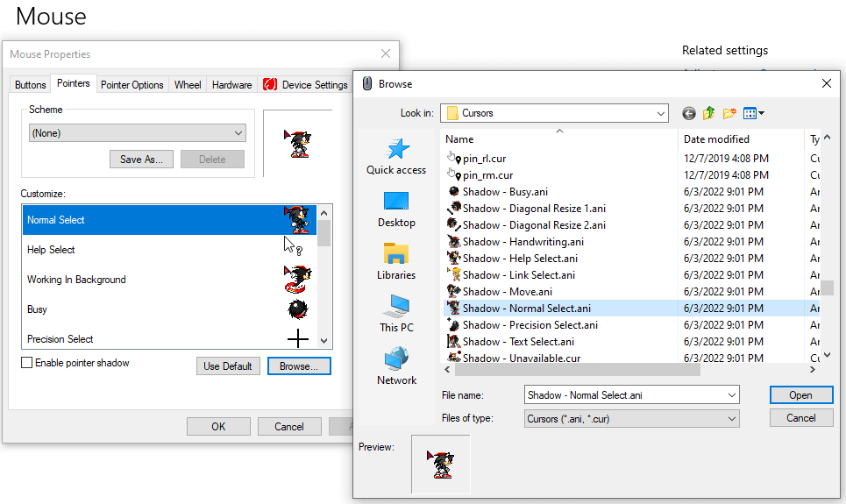Viewport: 846px width, 504px height.
Task: Click OK in Mouse Properties
Action: tap(218, 426)
